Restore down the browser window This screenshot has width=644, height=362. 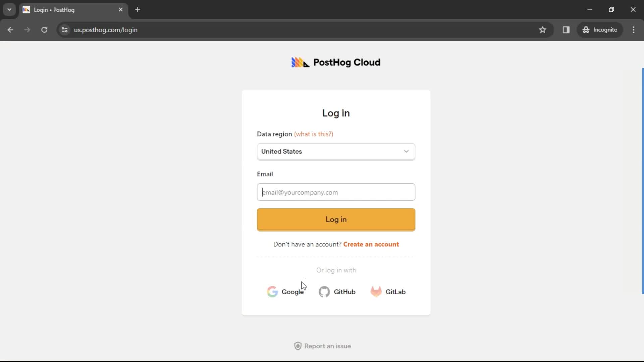tap(611, 10)
